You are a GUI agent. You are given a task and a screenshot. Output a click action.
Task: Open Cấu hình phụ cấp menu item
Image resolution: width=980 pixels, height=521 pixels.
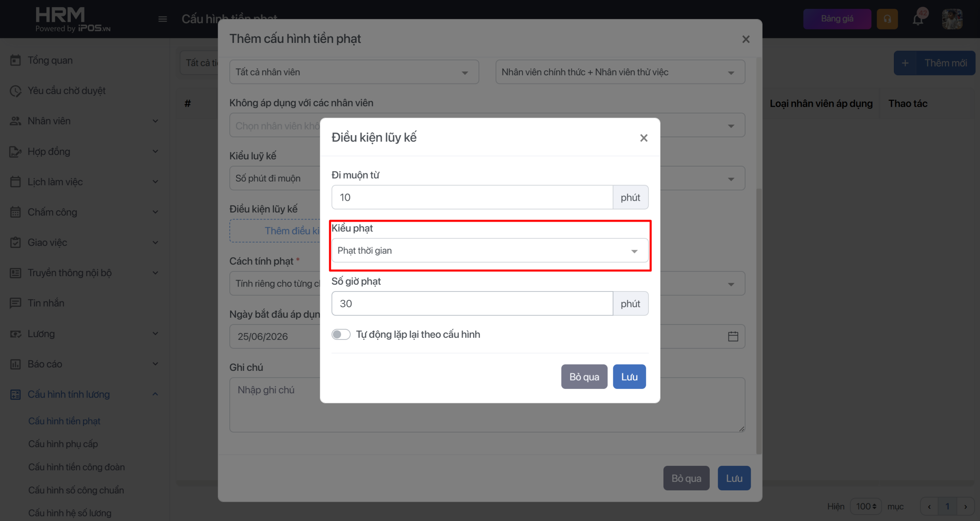[x=63, y=444]
